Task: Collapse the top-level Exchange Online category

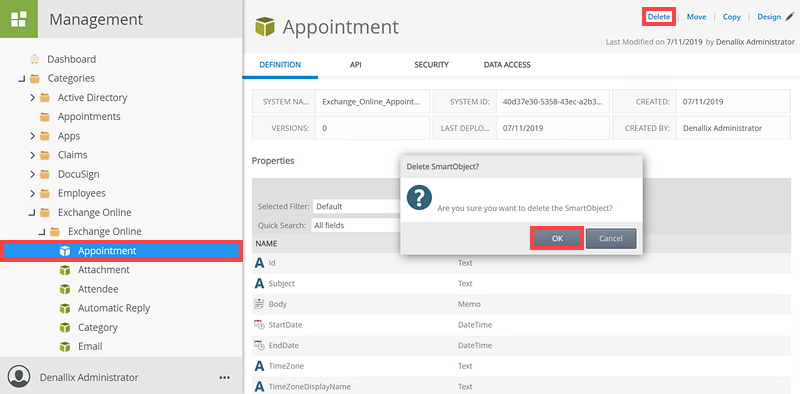Action: point(32,213)
